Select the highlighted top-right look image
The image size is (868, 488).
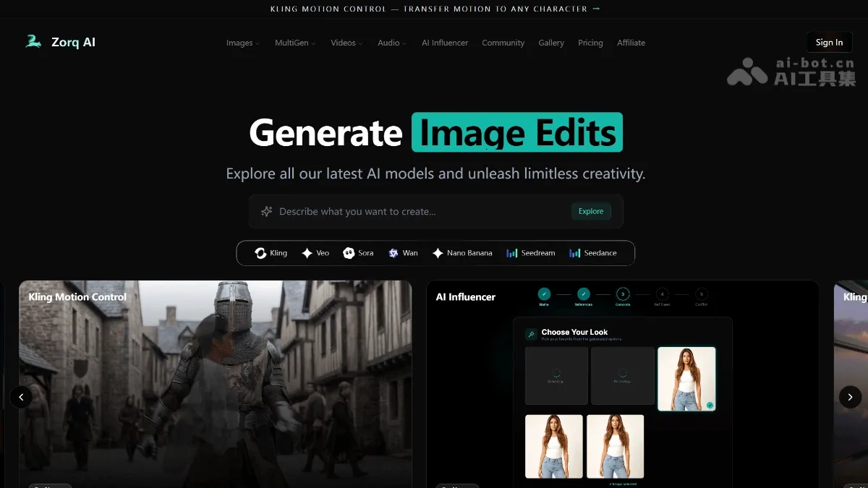[x=686, y=379]
